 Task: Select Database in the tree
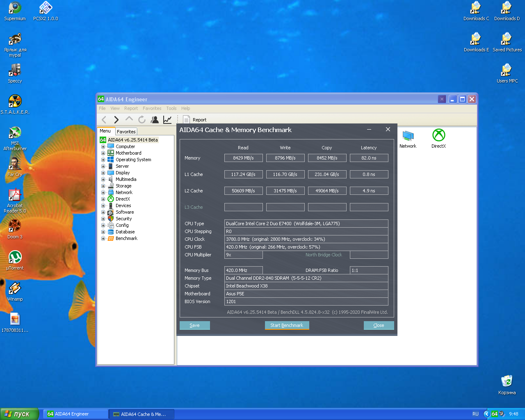[x=125, y=232]
